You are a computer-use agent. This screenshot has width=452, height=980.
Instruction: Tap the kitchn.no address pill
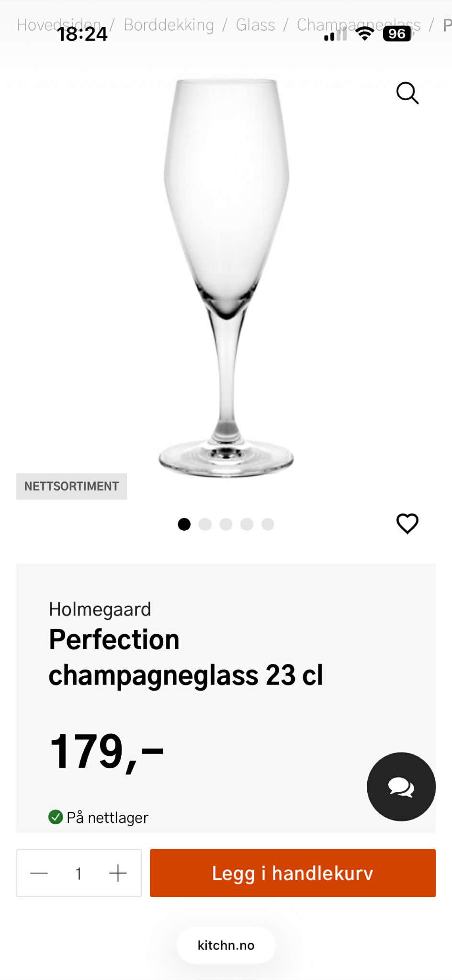[226, 945]
